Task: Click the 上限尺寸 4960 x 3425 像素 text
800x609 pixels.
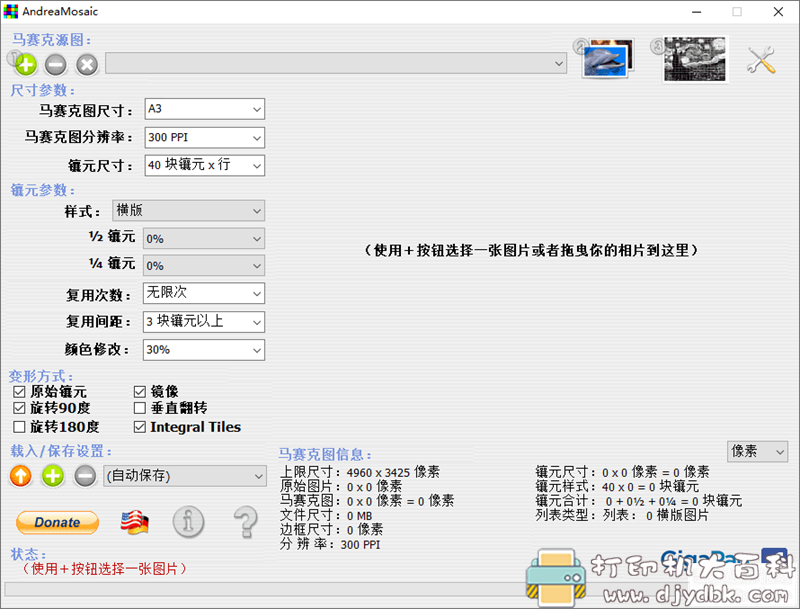Action: pos(360,472)
